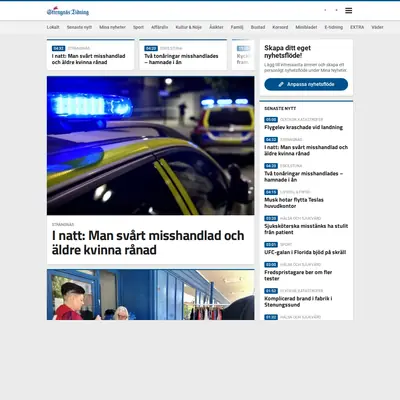Go to Senaste nytt in navigation bar

point(79,27)
